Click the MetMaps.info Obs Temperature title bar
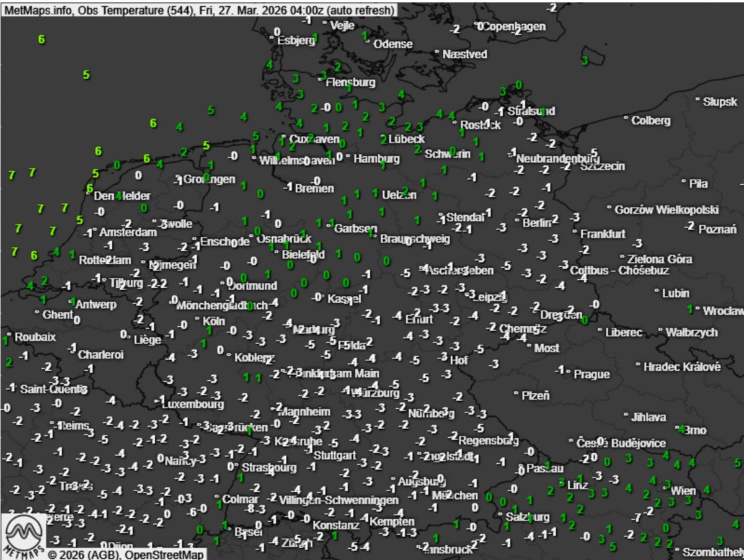 tap(198, 10)
